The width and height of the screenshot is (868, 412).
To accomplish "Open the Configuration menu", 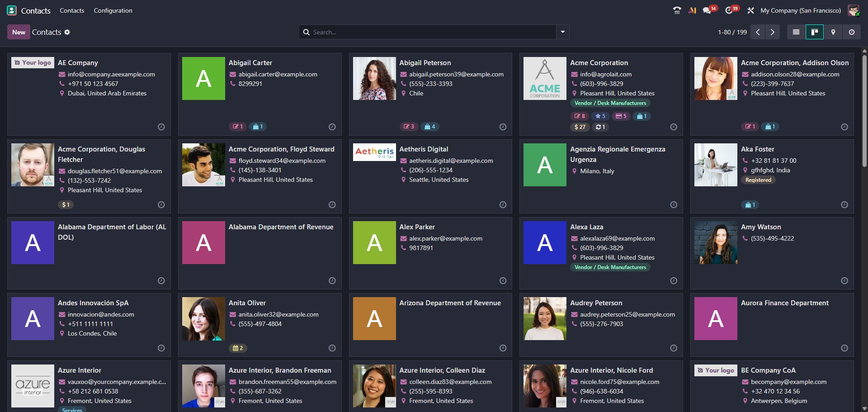I will click(x=113, y=10).
